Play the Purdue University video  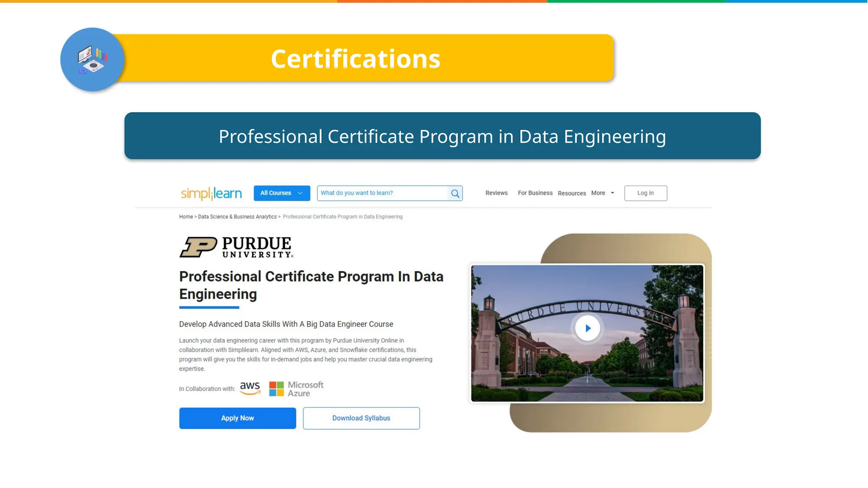(x=587, y=328)
